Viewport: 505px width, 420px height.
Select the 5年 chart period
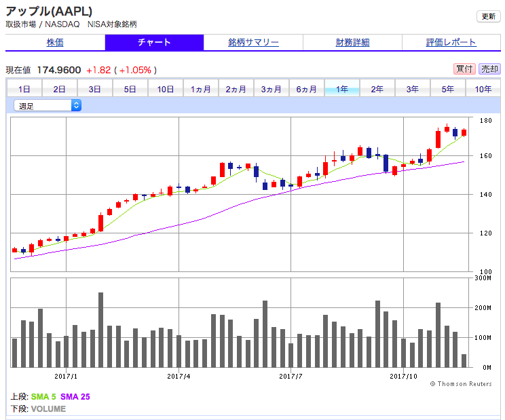point(448,89)
